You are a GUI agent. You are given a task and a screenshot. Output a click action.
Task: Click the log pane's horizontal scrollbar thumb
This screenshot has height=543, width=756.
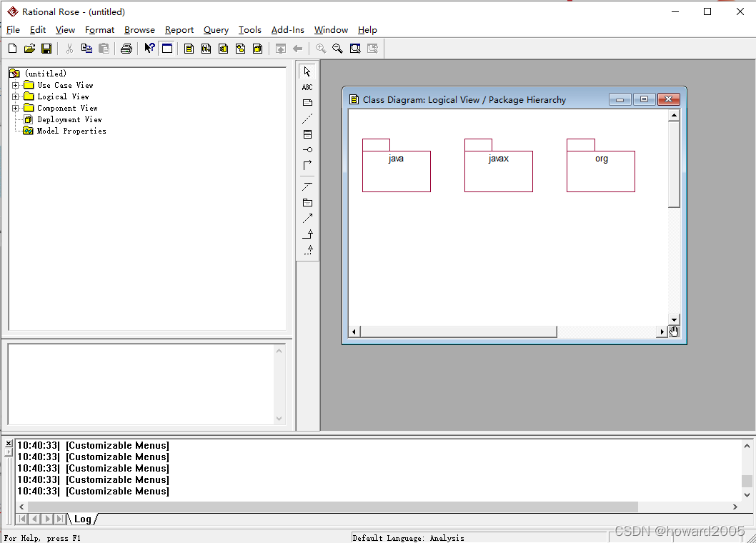pyautogui.click(x=333, y=507)
